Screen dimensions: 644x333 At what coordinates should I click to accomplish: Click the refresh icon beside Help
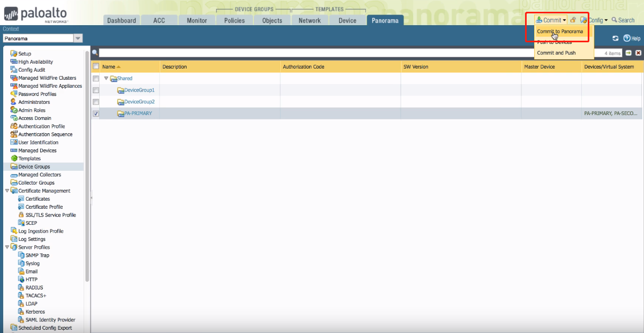(x=616, y=39)
